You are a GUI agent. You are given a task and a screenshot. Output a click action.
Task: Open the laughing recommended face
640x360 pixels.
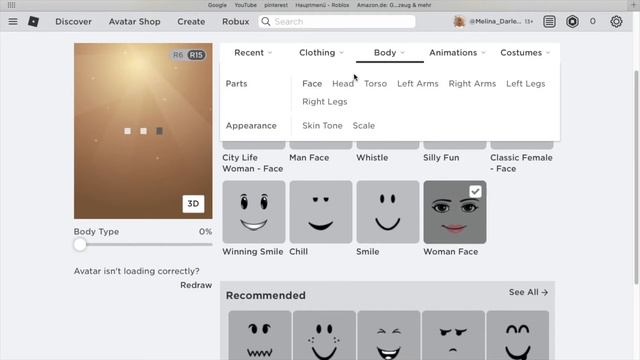coord(389,335)
